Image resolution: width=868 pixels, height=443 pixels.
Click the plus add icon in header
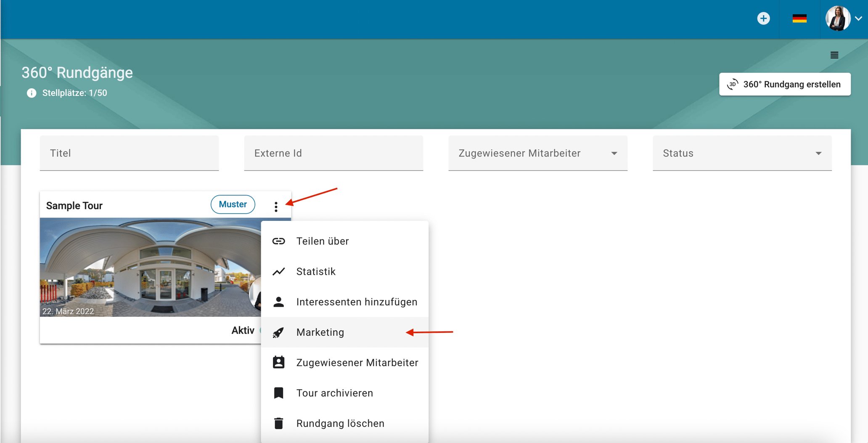point(763,19)
